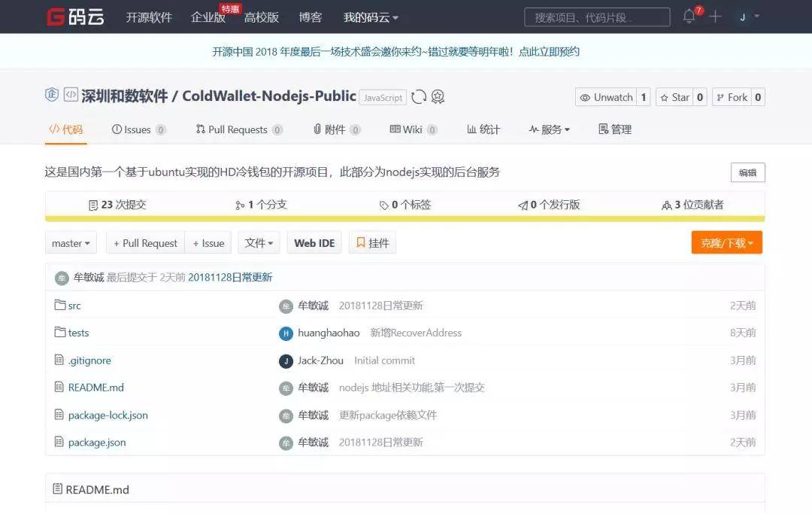This screenshot has width=812, height=514.
Task: Switch to the Pull Requests tab
Action: [x=238, y=129]
